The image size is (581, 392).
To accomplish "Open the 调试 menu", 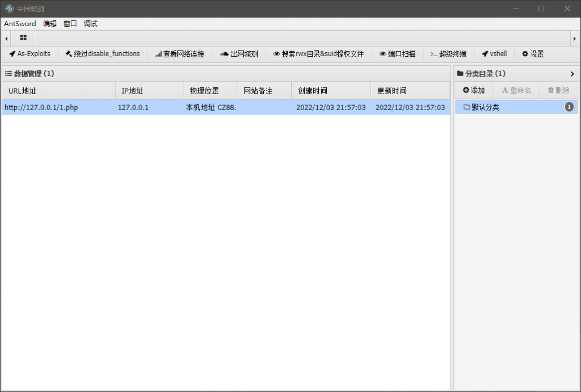I will [x=90, y=24].
